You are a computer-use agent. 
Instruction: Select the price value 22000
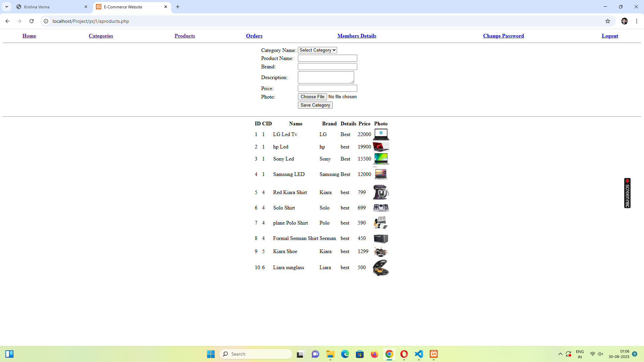pos(364,134)
